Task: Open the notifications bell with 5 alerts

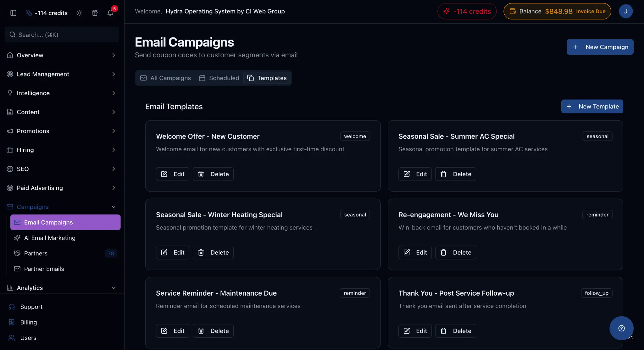Action: pyautogui.click(x=110, y=13)
